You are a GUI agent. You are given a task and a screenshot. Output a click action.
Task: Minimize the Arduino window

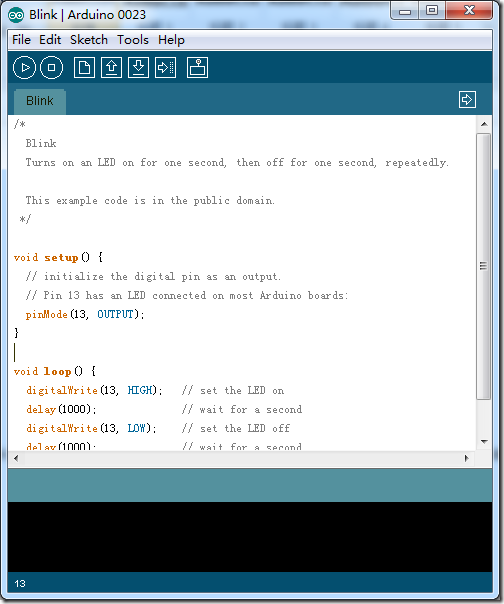click(405, 12)
